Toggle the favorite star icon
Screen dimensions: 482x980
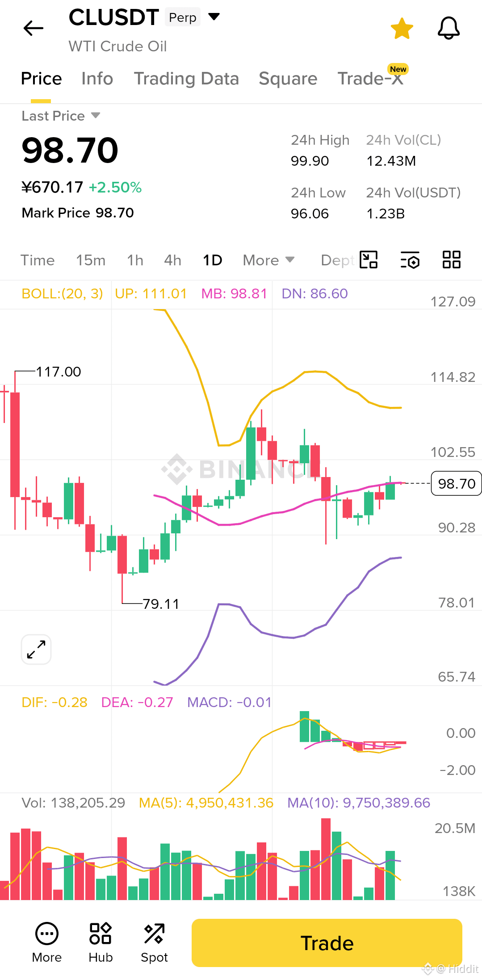(x=402, y=28)
